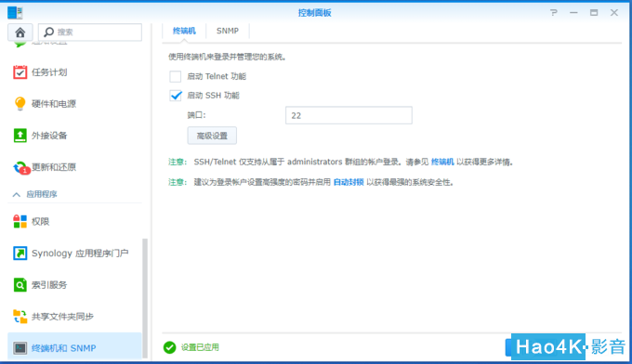Viewport: 632px width, 364px height.
Task: Select 索引服务 in sidebar
Action: pos(49,285)
